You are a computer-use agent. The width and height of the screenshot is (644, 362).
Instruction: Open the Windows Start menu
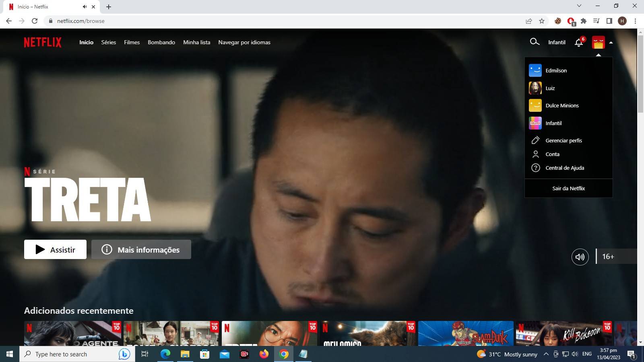point(10,354)
